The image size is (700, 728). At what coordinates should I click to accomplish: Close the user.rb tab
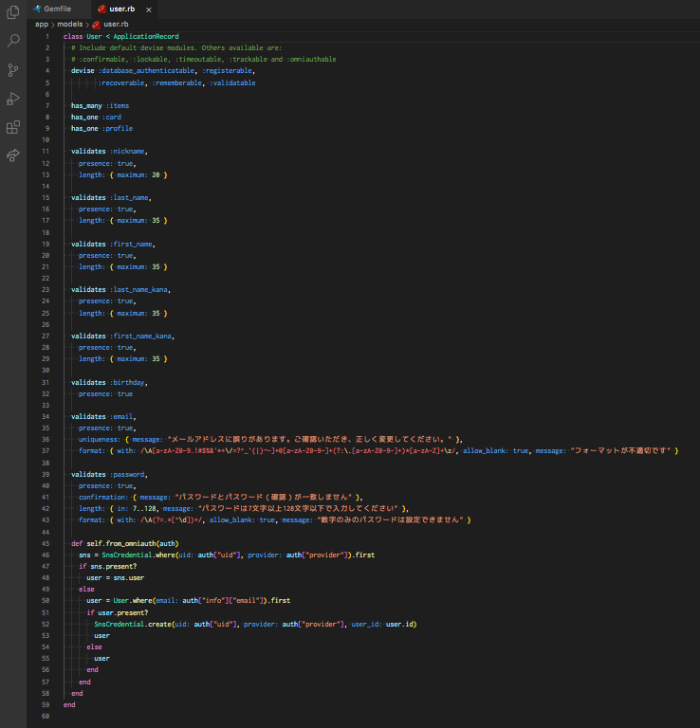[x=149, y=9]
